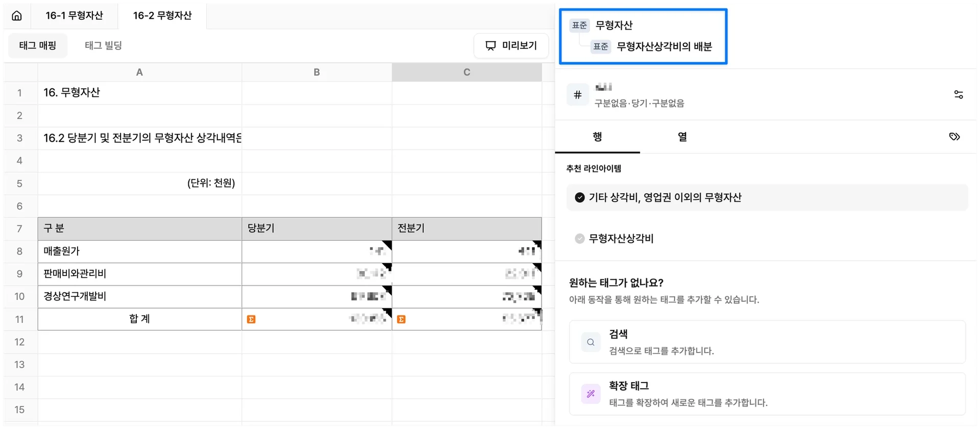Select the 무형자산상각비의 배분 tree node

tap(664, 46)
